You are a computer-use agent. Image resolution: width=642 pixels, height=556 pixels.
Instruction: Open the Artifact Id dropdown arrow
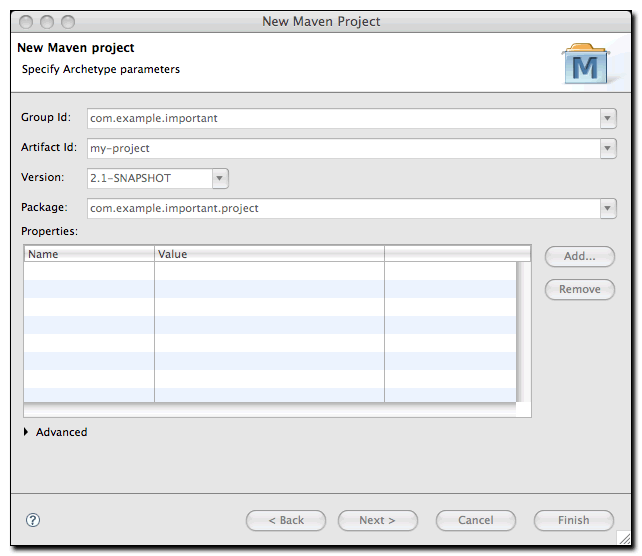(608, 148)
